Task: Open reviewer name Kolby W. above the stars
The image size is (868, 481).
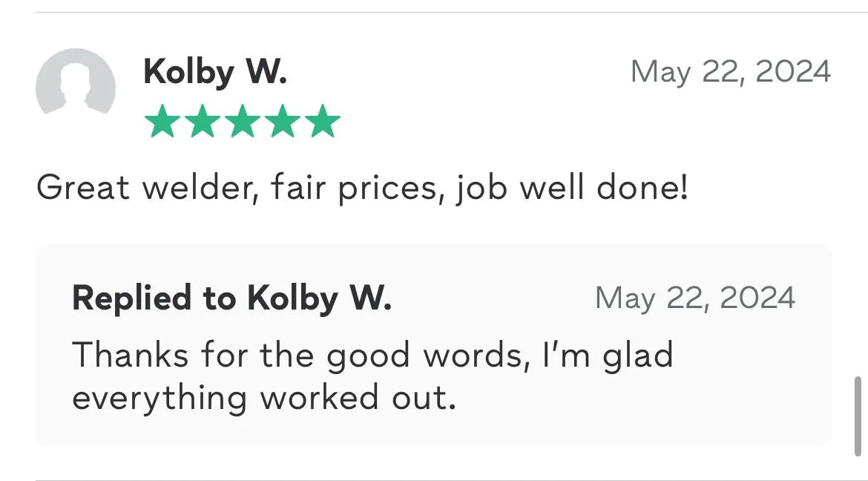Action: pyautogui.click(x=214, y=72)
